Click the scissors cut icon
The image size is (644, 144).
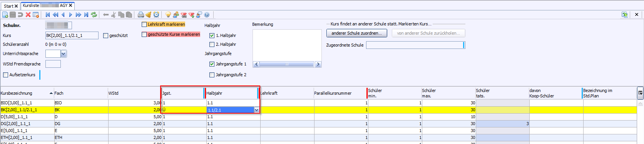113,15
